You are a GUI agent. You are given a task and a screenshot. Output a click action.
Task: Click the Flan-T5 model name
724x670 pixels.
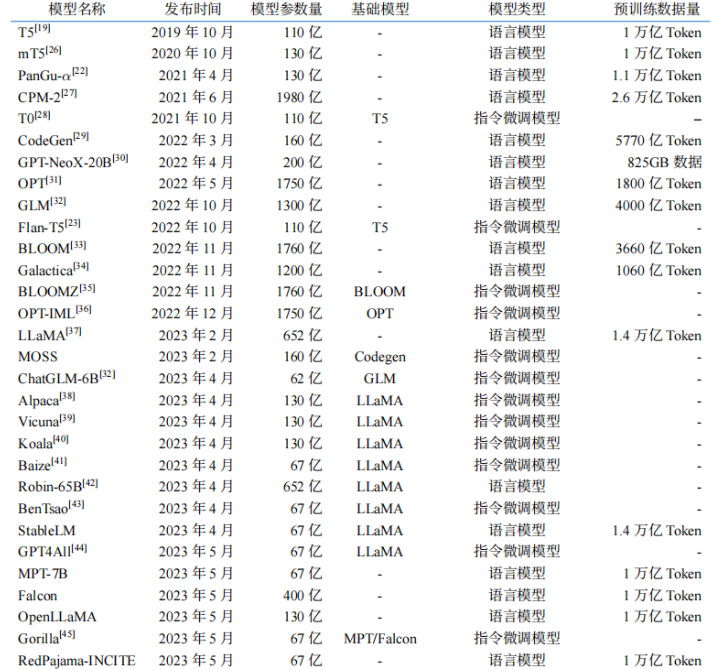point(49,226)
